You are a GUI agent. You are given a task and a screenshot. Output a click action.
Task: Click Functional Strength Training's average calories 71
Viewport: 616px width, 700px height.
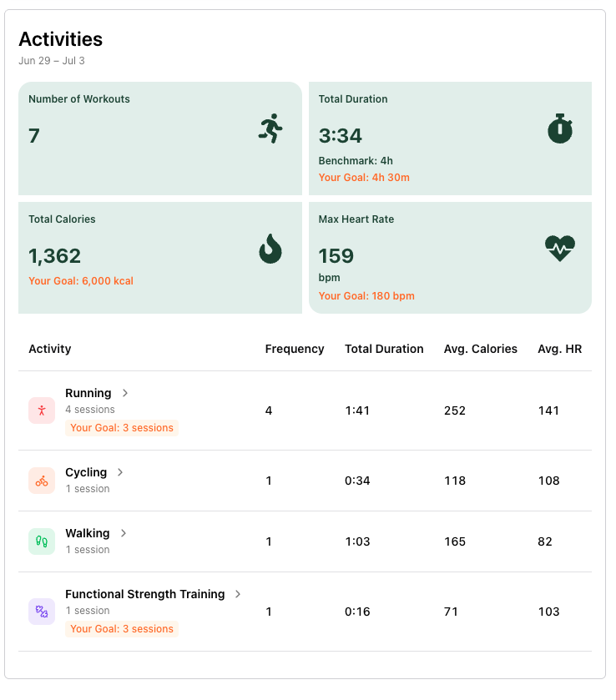(451, 612)
